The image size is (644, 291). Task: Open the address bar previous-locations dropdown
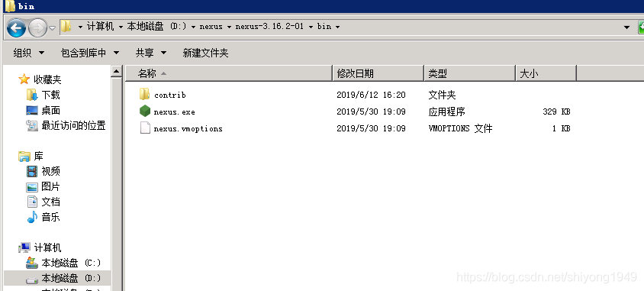pos(626,27)
